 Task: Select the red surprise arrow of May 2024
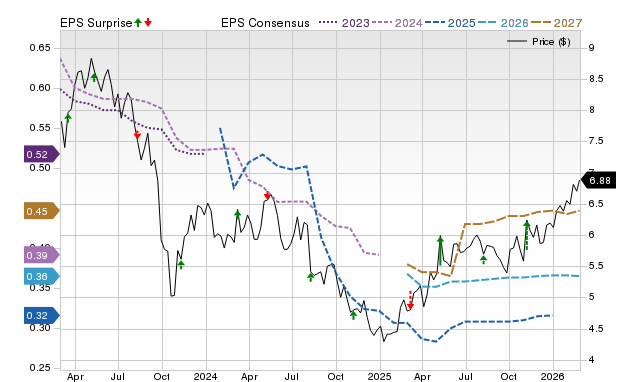point(267,195)
